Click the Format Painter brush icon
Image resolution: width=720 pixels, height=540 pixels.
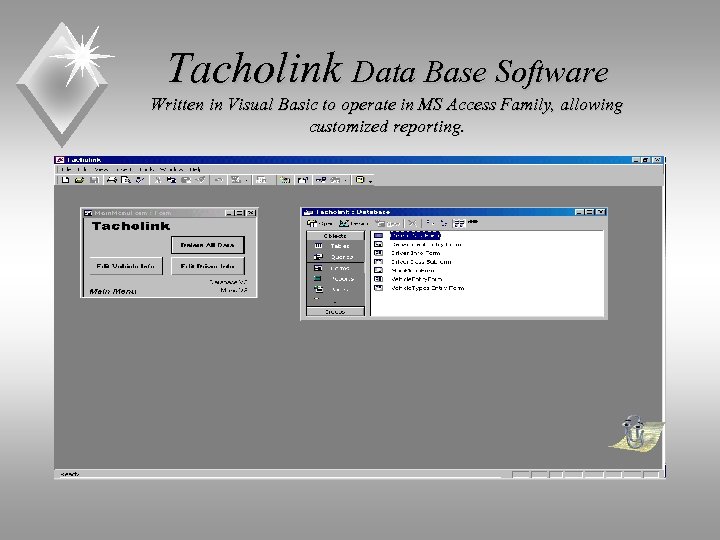(200, 180)
